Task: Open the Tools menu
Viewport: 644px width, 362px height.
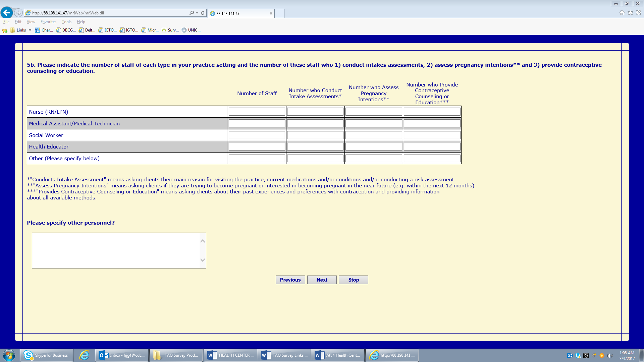Action: (66, 22)
